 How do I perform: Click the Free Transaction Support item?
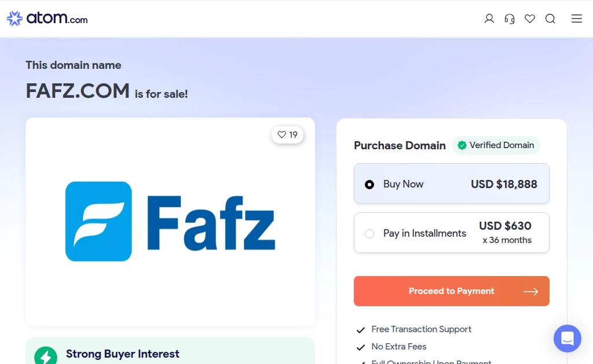(421, 329)
